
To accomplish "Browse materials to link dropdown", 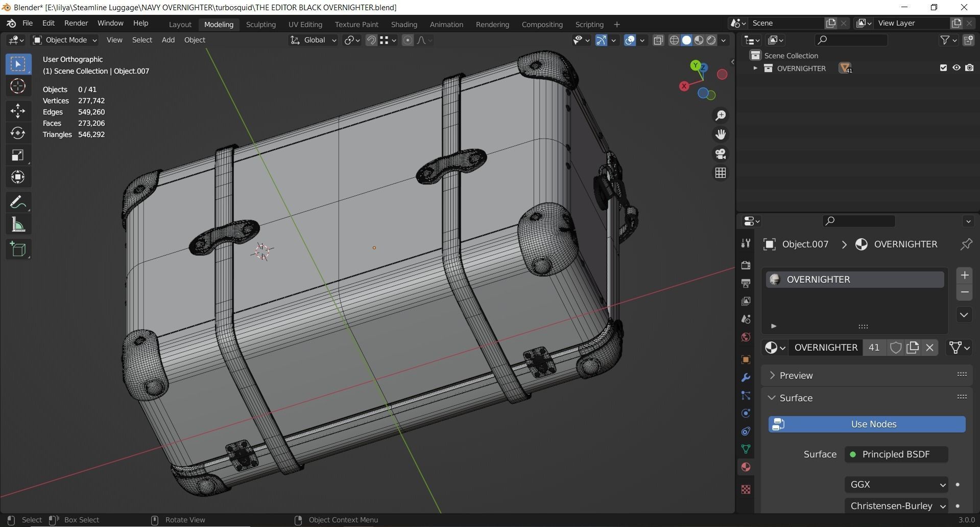I will (x=775, y=348).
